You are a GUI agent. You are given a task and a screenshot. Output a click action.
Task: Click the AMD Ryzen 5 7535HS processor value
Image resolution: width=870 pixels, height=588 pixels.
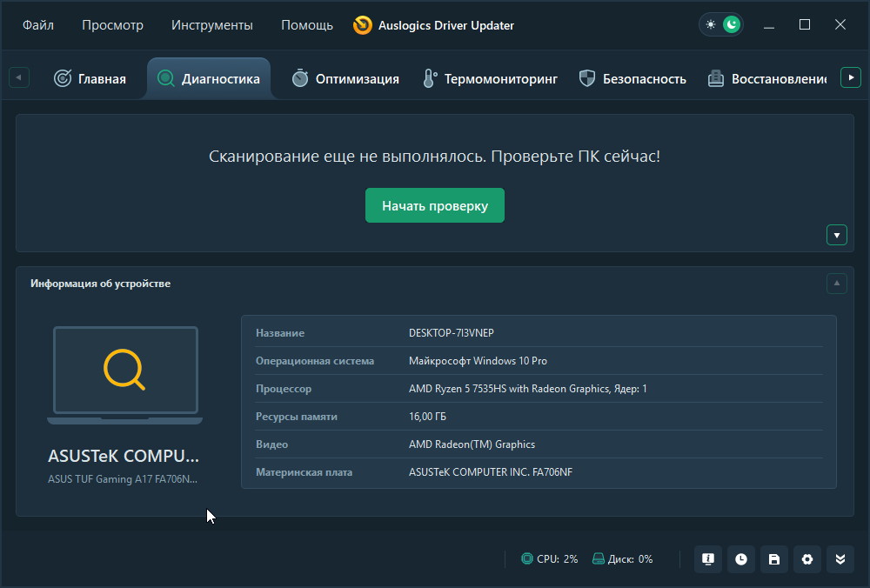point(528,389)
